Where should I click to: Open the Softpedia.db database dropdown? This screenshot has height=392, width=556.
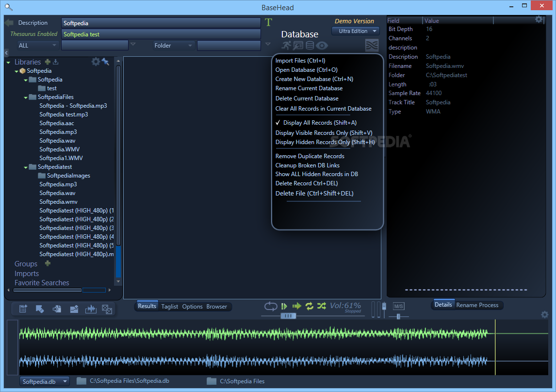coord(45,381)
